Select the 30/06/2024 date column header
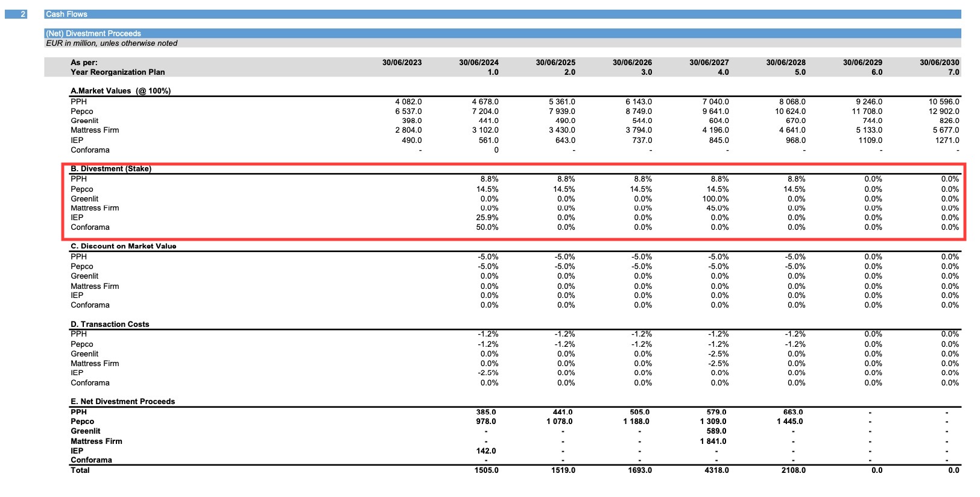The height and width of the screenshot is (497, 980). pos(479,62)
